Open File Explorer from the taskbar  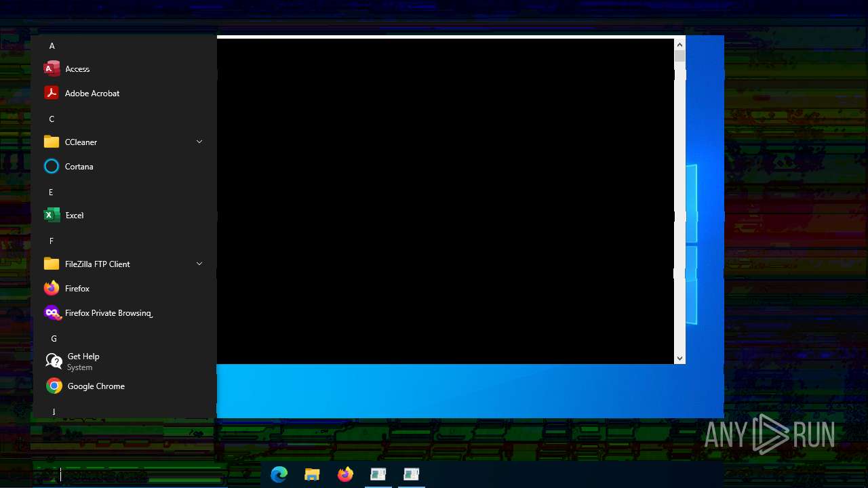click(x=312, y=474)
